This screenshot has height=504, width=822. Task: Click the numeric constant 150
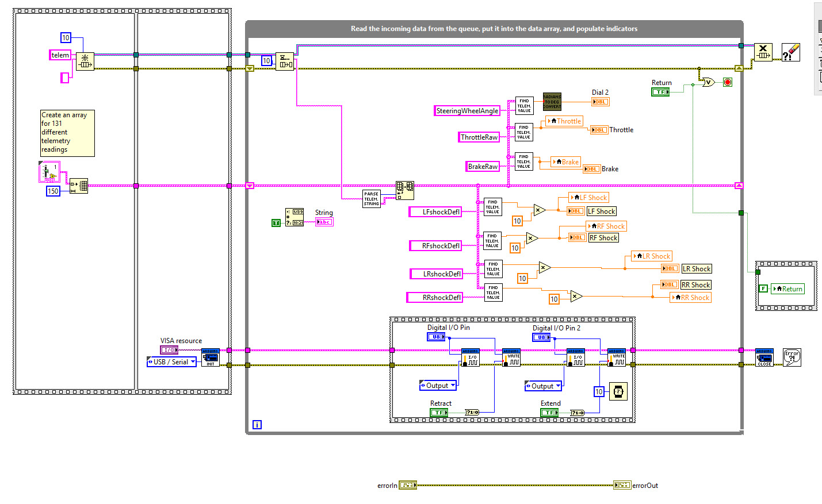(x=53, y=191)
